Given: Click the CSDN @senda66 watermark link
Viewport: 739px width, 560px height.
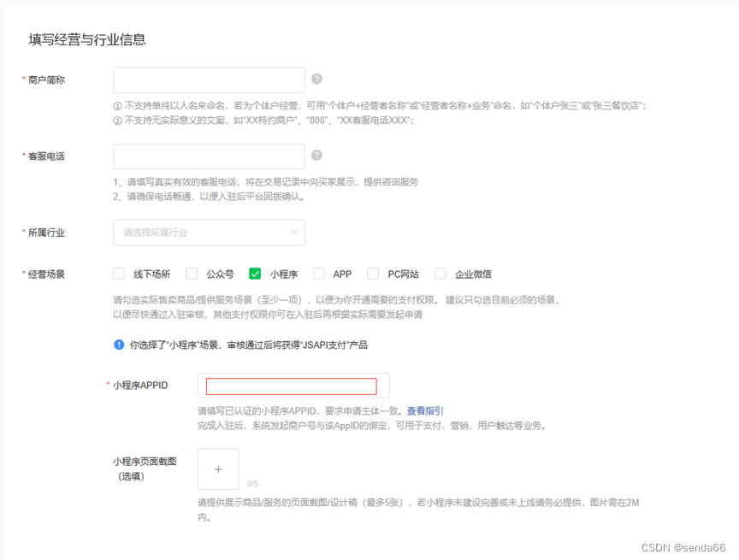Looking at the screenshot, I should click(x=684, y=546).
